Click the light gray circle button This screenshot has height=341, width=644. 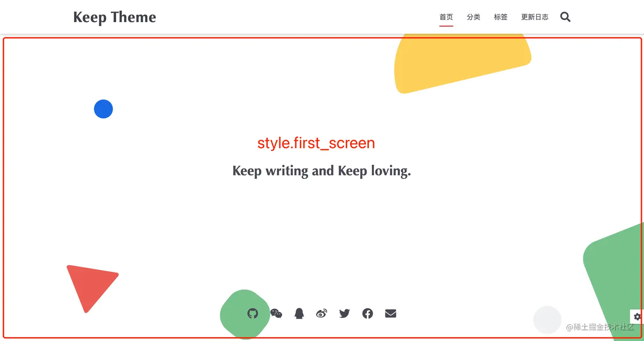tap(547, 320)
